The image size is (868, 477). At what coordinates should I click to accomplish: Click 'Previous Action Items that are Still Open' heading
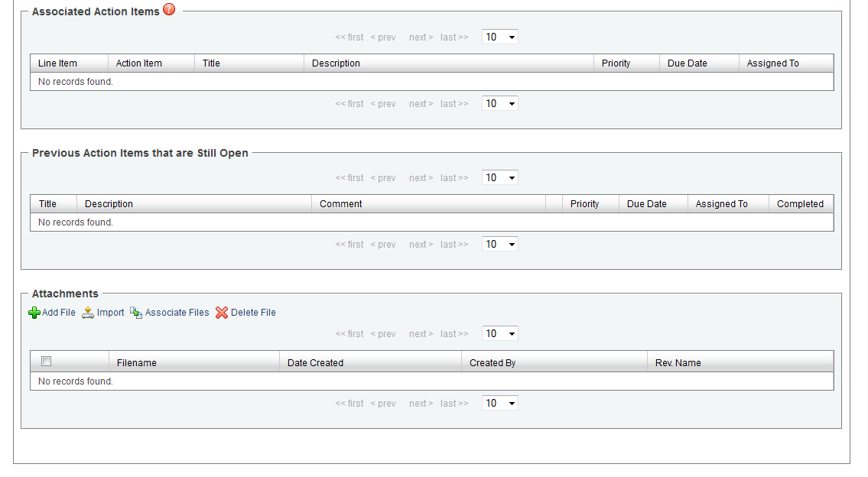(140, 153)
